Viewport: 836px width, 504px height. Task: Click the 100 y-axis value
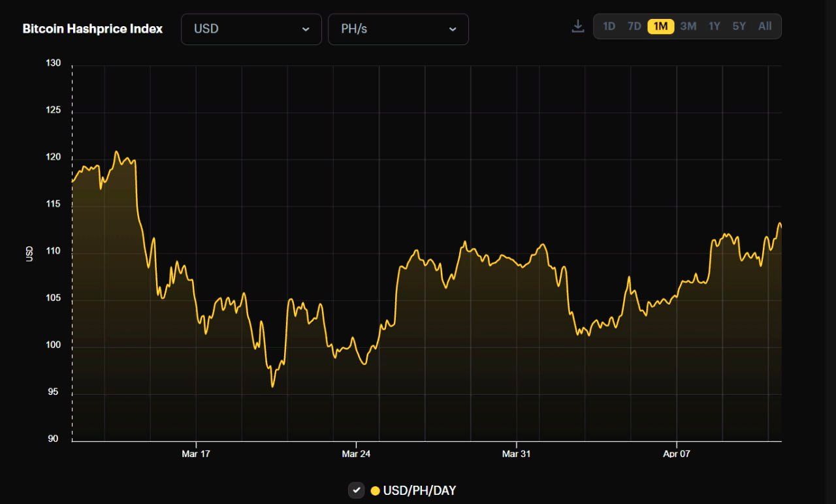coord(54,345)
